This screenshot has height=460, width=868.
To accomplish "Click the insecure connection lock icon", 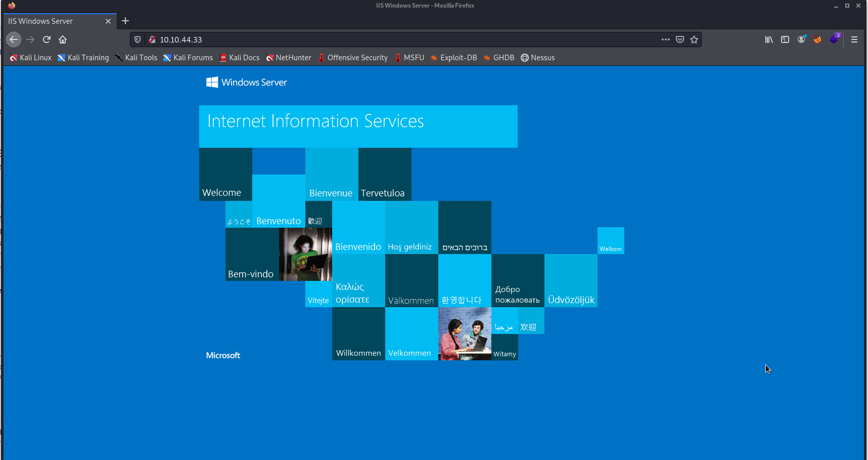I will point(152,39).
